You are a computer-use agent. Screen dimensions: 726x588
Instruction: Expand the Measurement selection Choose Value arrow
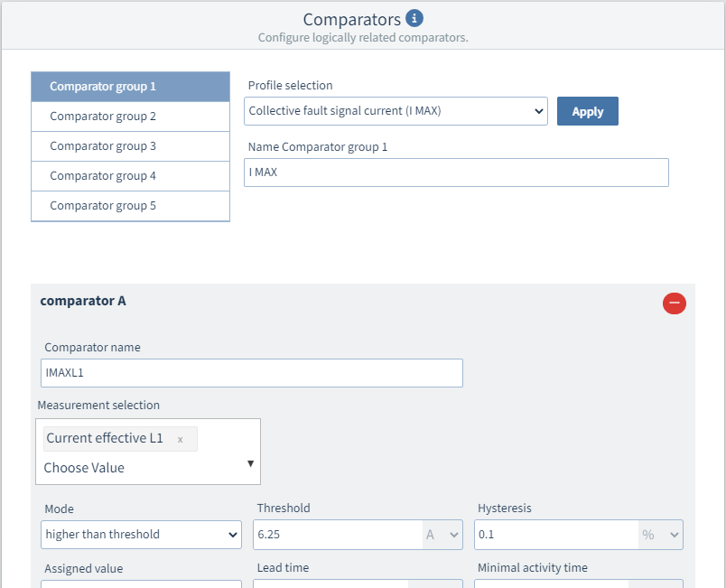coord(250,463)
